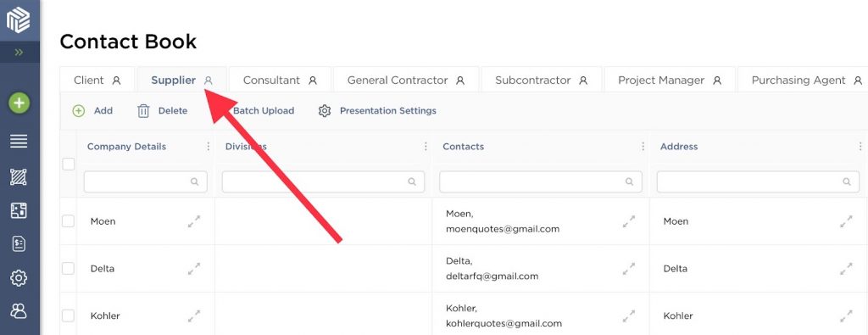Focus the Contacts column search field
Image resolution: width=868 pixels, height=335 pixels.
[x=540, y=181]
